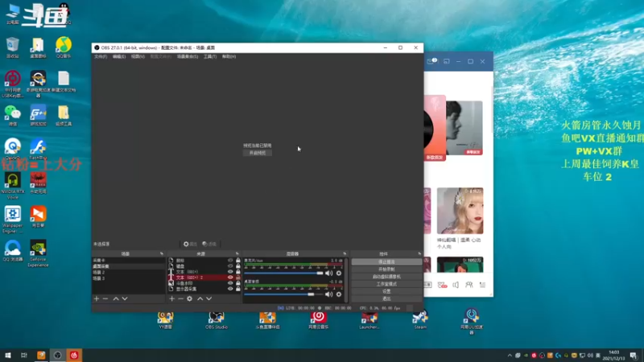The image size is (644, 362).
Task: Click the 开启预览 enable preview button
Action: coord(258,153)
